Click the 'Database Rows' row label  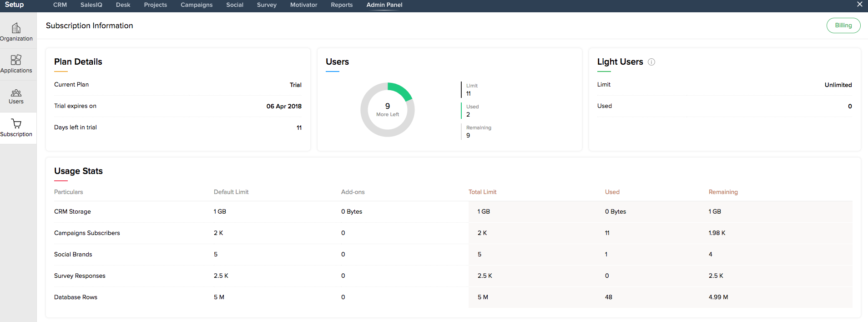pos(76,297)
